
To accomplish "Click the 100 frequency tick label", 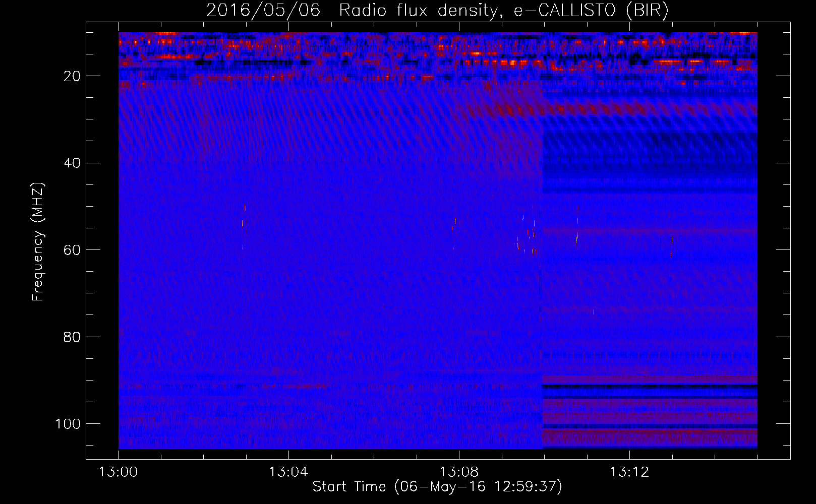I will click(68, 424).
